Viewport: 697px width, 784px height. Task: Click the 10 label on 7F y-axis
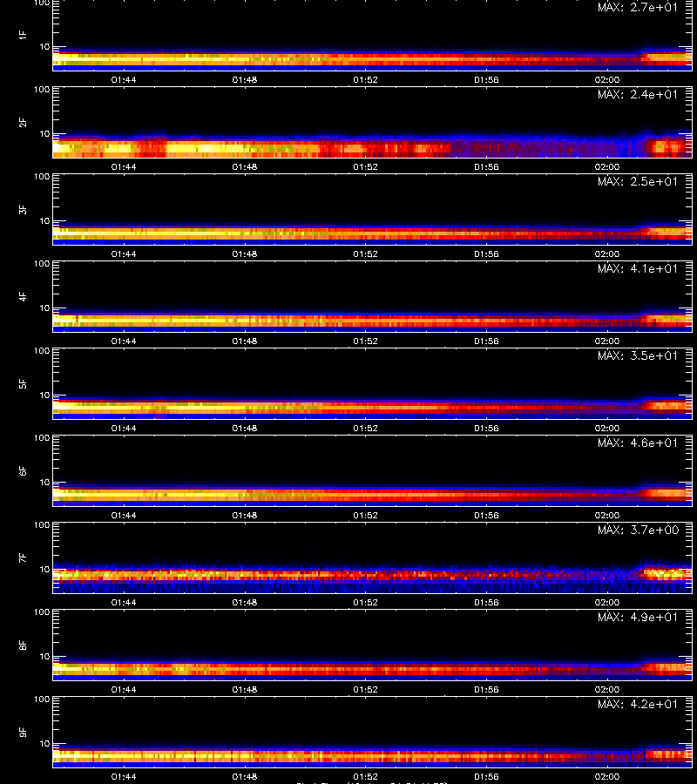tap(45, 570)
